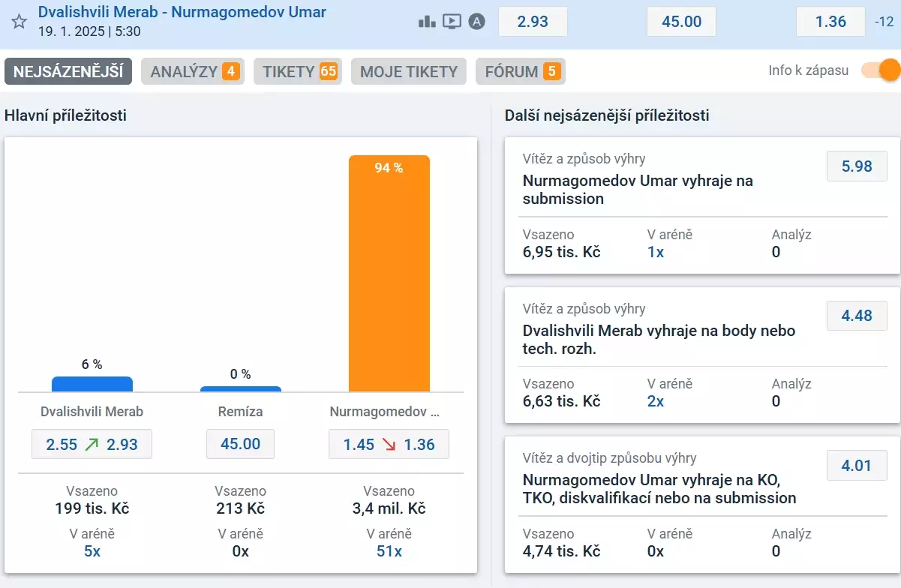Switch to the Analýzy tab
The width and height of the screenshot is (901, 588).
coord(193,72)
